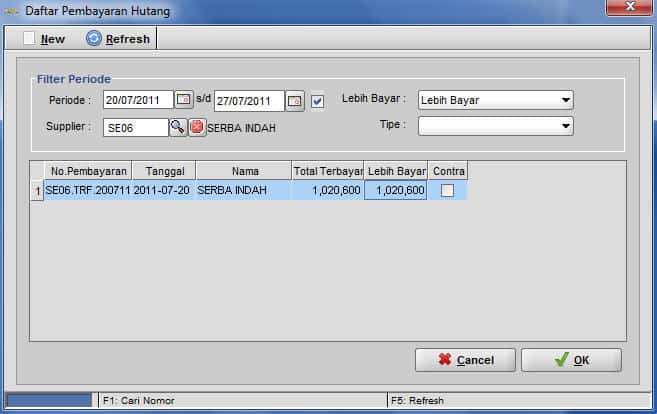Click the blue status bar progress indicator

49,400
